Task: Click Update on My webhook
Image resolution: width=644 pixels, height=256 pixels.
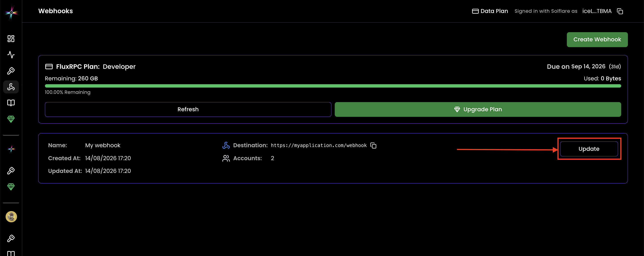Action: pos(589,149)
